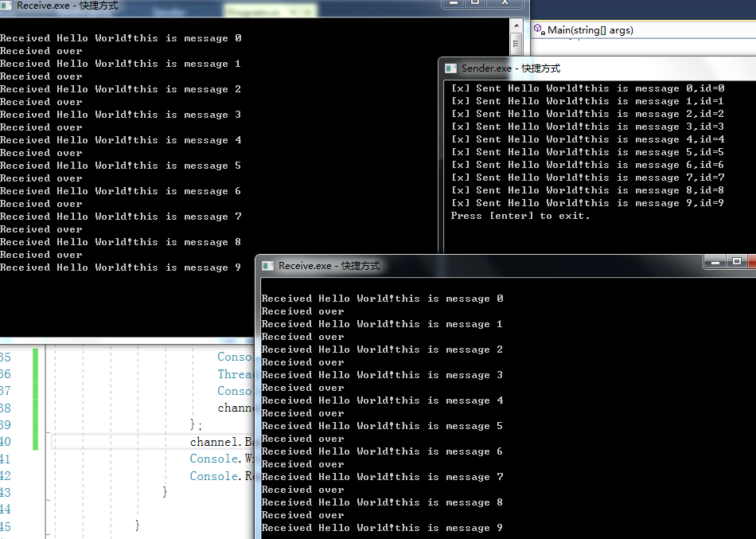This screenshot has height=539, width=756.
Task: Maximize the front Receive.exe console window
Action: [737, 262]
